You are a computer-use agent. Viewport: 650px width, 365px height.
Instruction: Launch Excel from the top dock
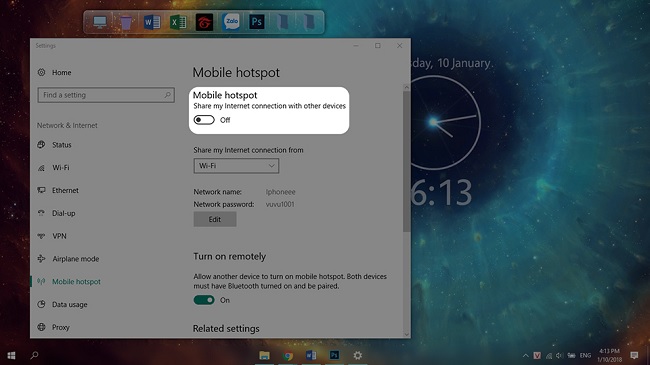pos(178,22)
